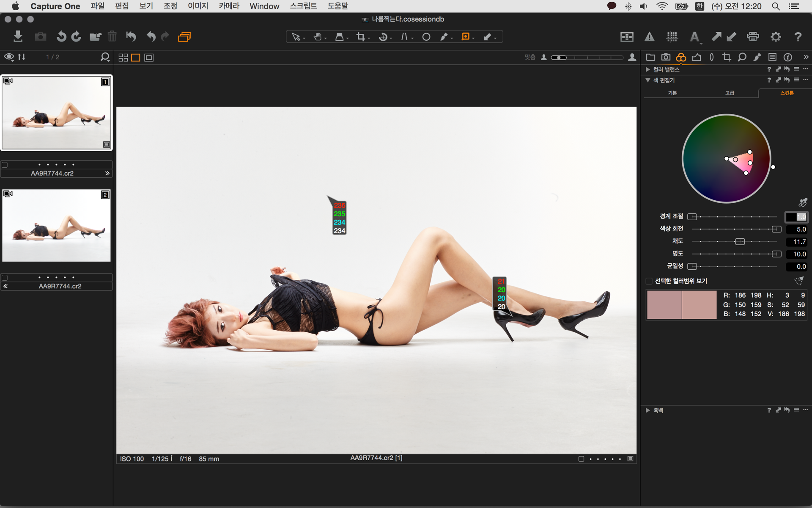The image size is (812, 508).
Task: Click the 채도 slider handle
Action: coord(740,242)
